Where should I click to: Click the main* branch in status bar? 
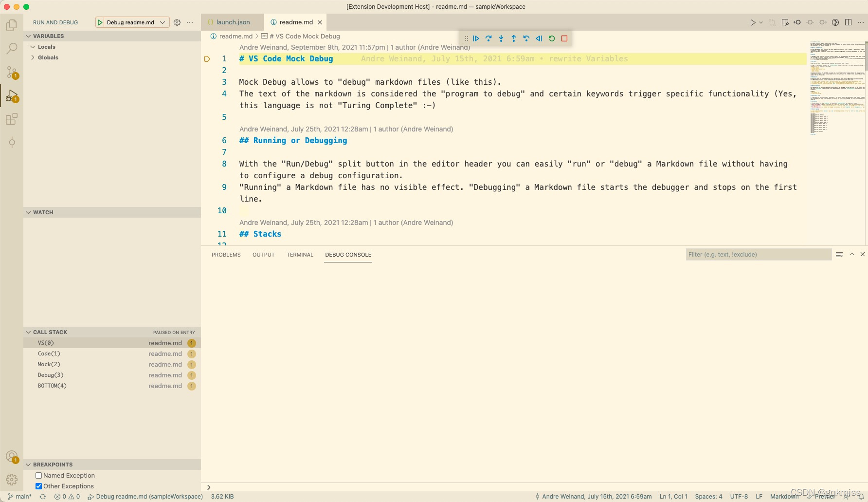click(x=20, y=497)
